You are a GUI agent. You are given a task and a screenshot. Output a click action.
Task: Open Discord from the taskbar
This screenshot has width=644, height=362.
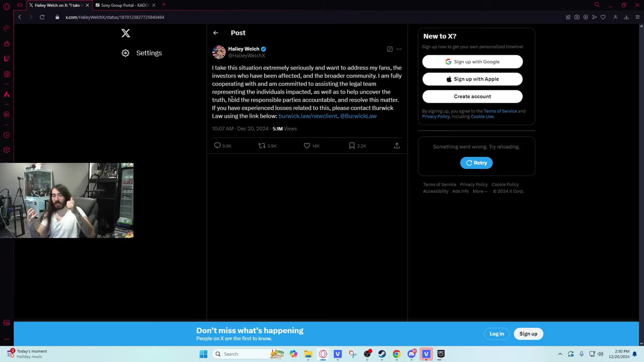pyautogui.click(x=412, y=354)
